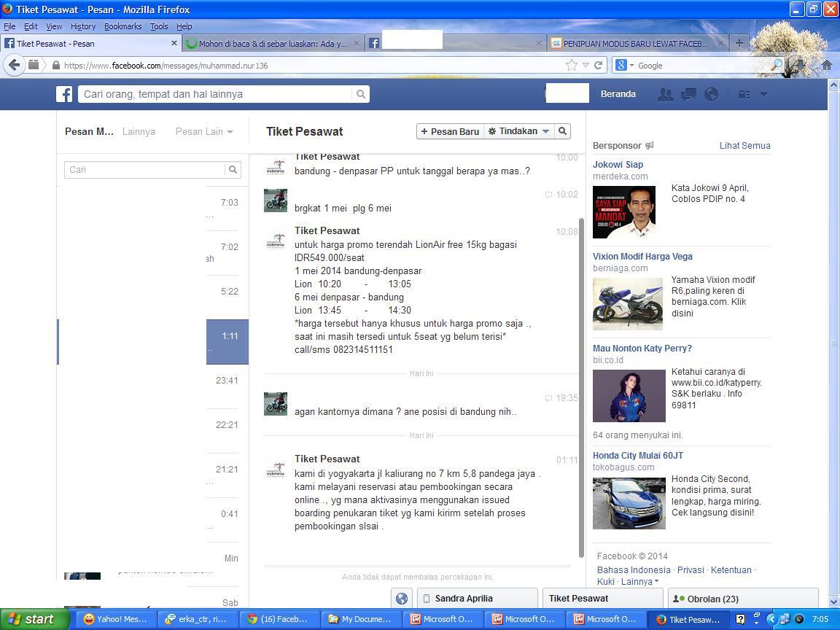Click the Windows start button
The height and width of the screenshot is (630, 840).
tap(35, 619)
